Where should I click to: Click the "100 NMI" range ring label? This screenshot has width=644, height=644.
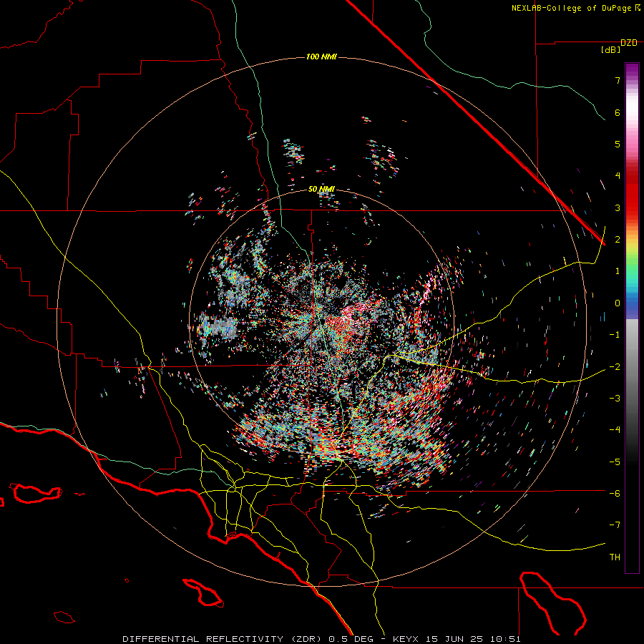(321, 57)
